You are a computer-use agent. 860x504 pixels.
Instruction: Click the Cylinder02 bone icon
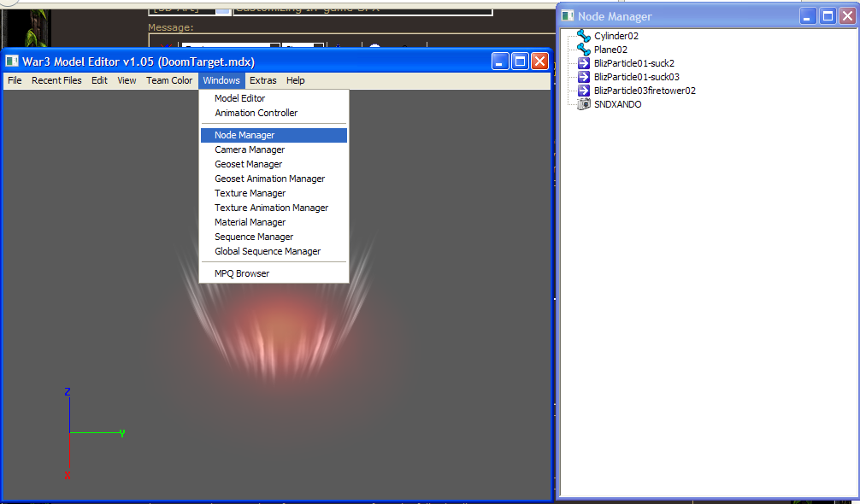click(x=584, y=36)
